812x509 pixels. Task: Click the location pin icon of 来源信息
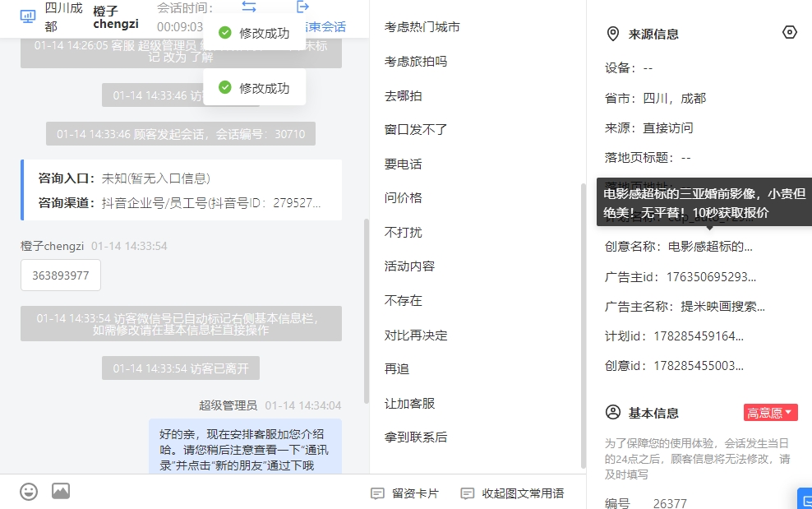point(612,35)
